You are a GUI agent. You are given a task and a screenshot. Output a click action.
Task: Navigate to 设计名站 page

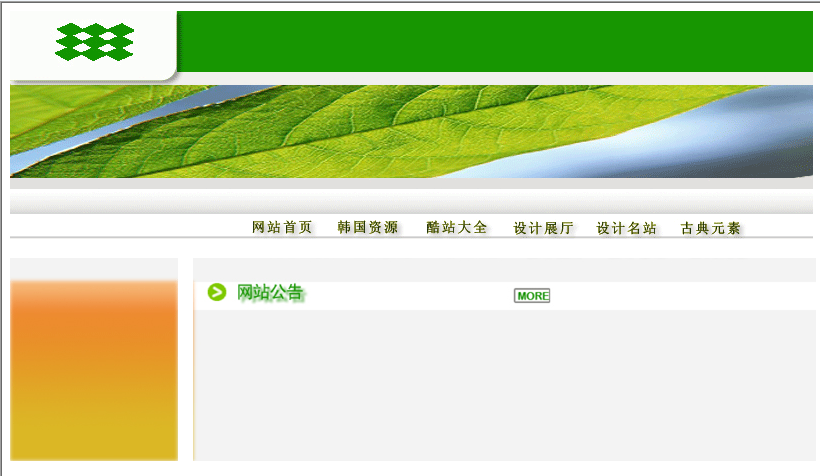[x=626, y=228]
